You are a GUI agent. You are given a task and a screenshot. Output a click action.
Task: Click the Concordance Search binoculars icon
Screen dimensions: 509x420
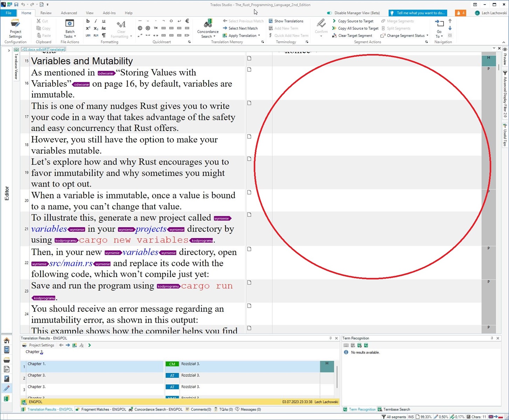click(x=208, y=23)
